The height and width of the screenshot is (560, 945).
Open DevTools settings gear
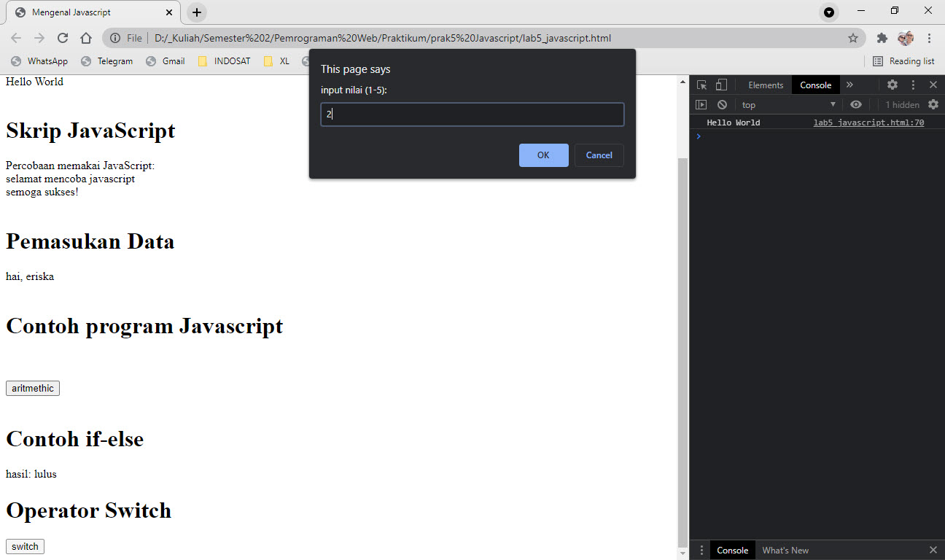point(892,85)
